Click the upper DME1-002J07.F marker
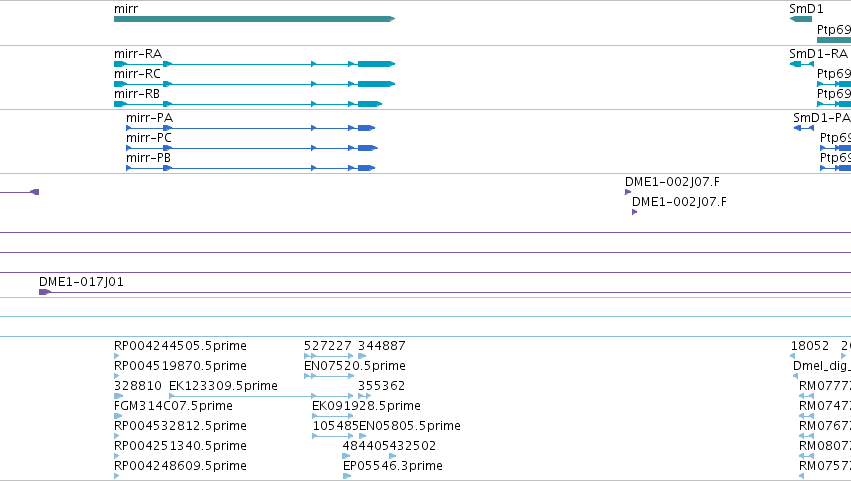This screenshot has height=481, width=851. tap(628, 192)
